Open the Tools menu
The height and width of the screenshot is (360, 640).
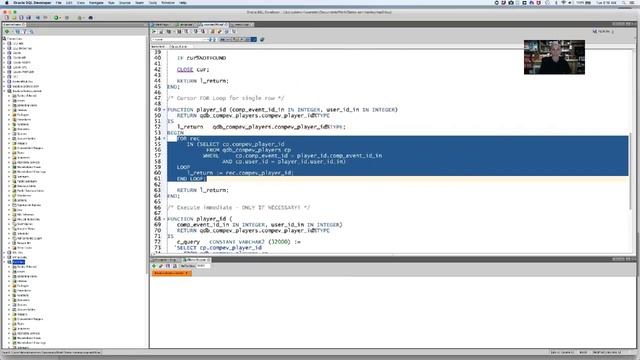(x=153, y=2)
